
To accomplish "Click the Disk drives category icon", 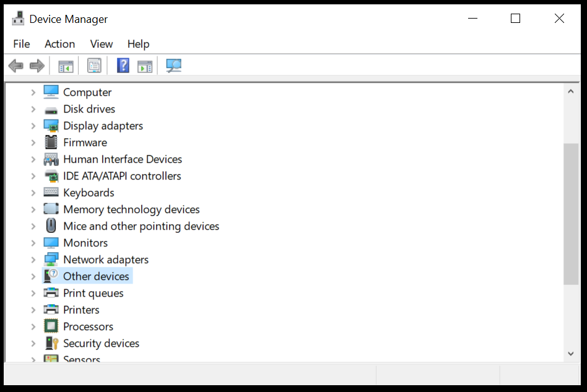I will point(51,110).
